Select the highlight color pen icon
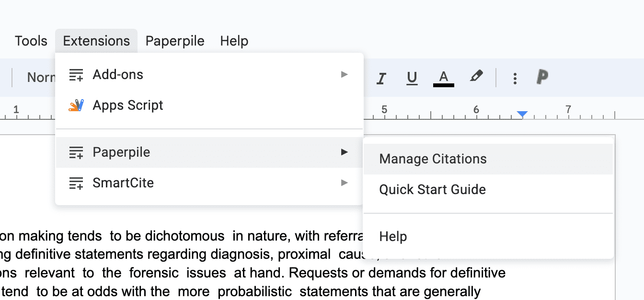The height and width of the screenshot is (300, 644). [x=476, y=77]
